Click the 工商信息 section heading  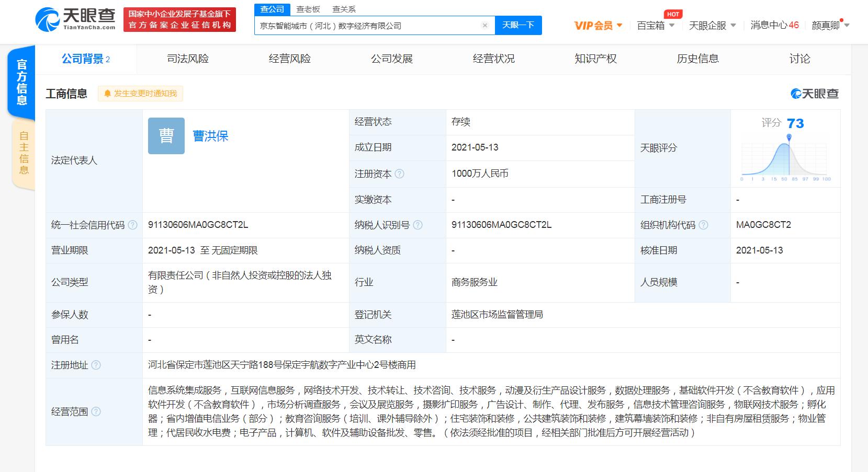tap(66, 94)
